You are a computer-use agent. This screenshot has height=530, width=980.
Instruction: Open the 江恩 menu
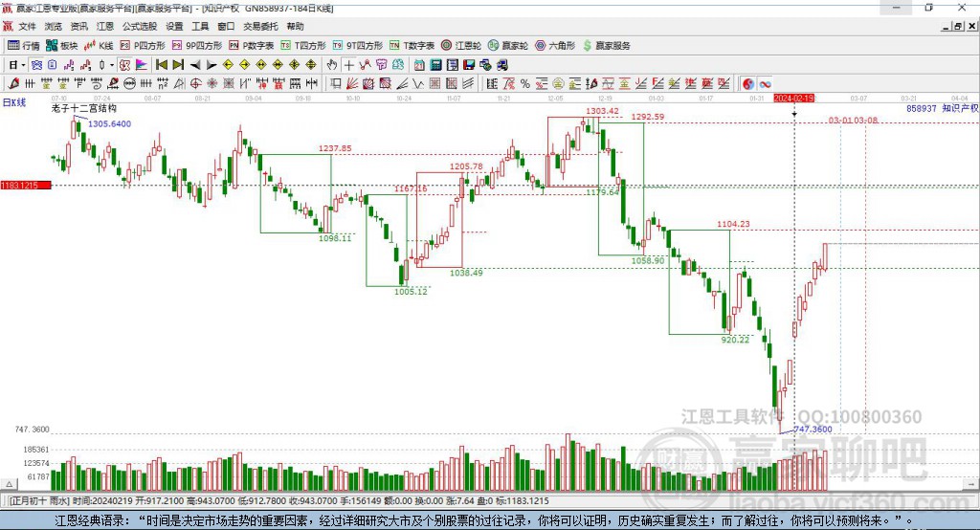pos(105,26)
